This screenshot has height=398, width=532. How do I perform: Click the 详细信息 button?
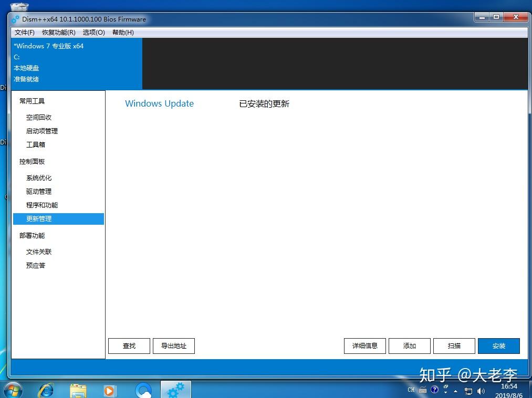364,345
